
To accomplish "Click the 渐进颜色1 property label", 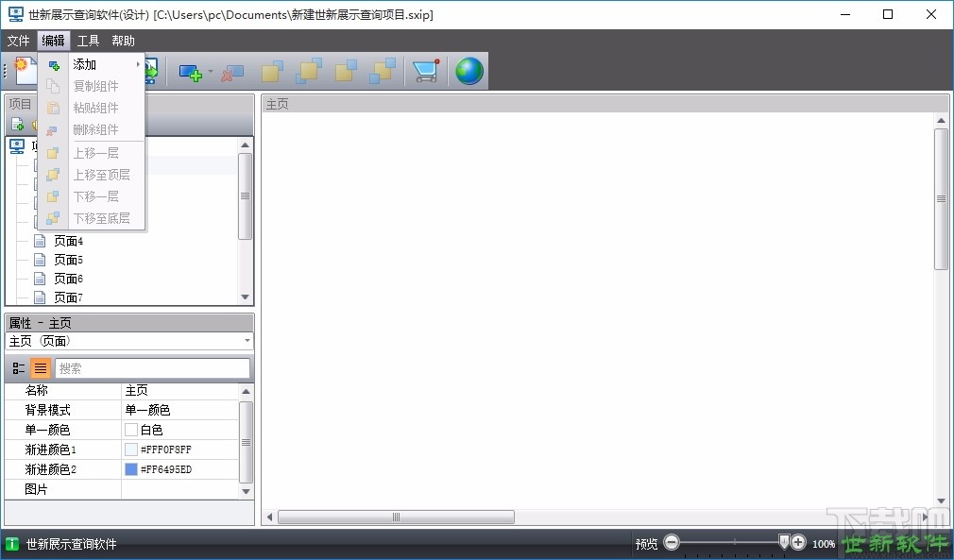I will tap(50, 450).
